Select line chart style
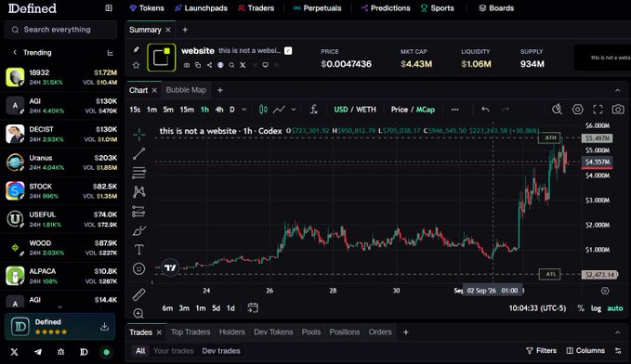 tap(280, 110)
